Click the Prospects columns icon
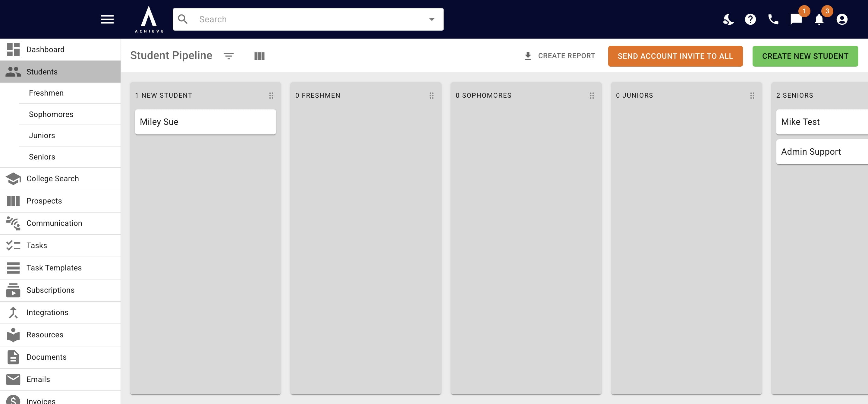Image resolution: width=868 pixels, height=404 pixels. click(13, 201)
